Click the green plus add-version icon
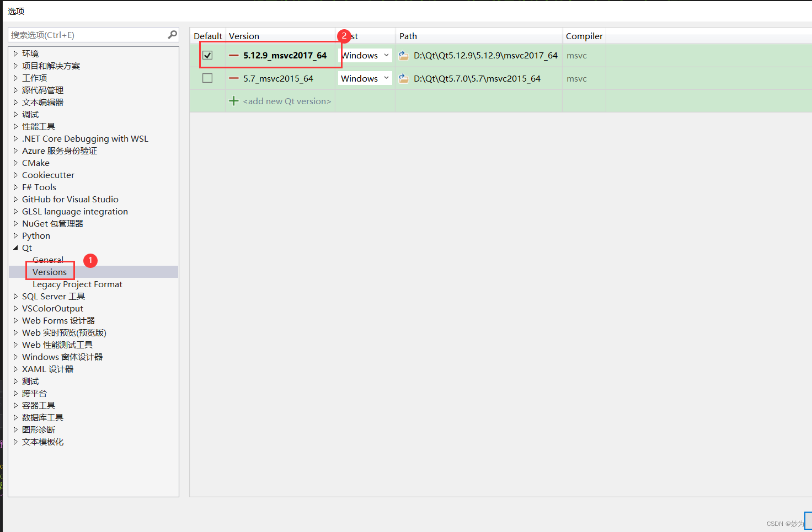Image resolution: width=812 pixels, height=532 pixels. coord(234,101)
